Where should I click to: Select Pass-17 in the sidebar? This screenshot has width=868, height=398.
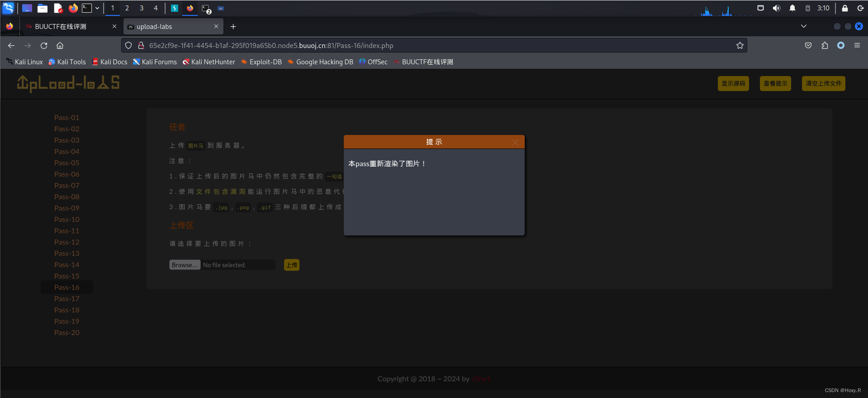point(67,298)
